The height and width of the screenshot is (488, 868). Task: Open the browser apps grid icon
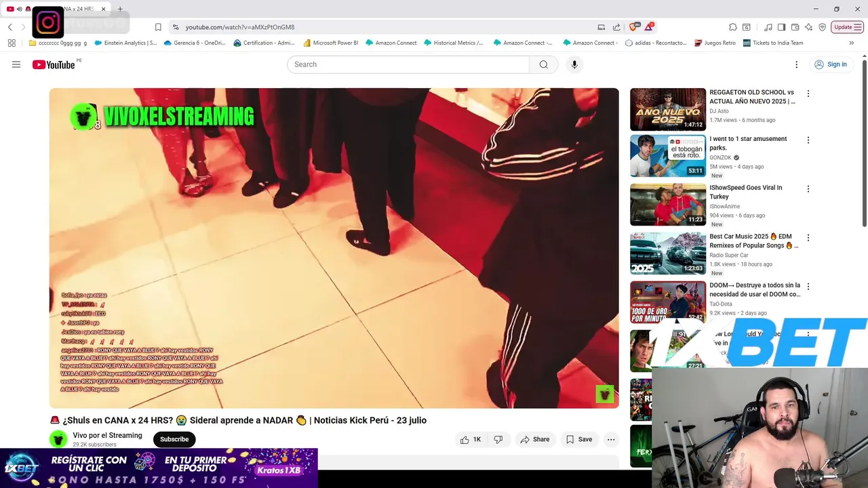(12, 43)
